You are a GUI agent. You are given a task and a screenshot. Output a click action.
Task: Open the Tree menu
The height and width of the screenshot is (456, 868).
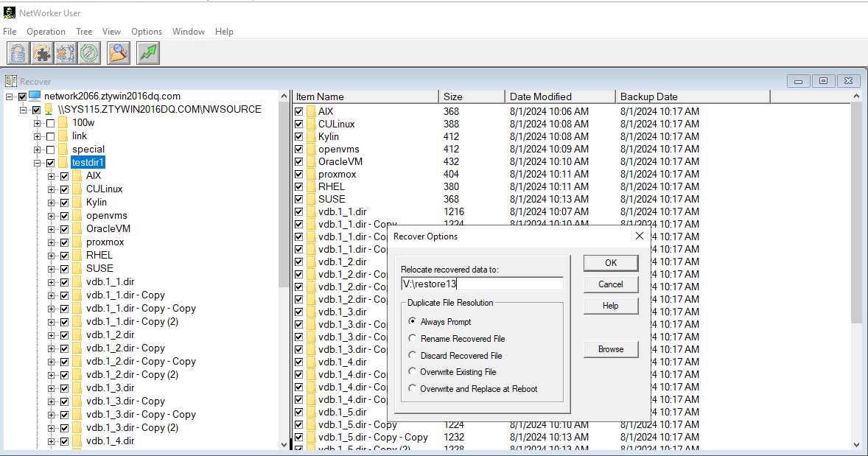84,32
